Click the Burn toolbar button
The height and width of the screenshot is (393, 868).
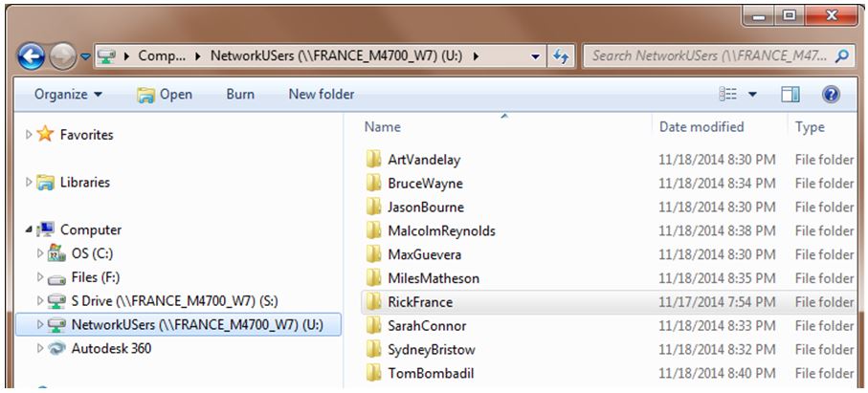point(240,94)
